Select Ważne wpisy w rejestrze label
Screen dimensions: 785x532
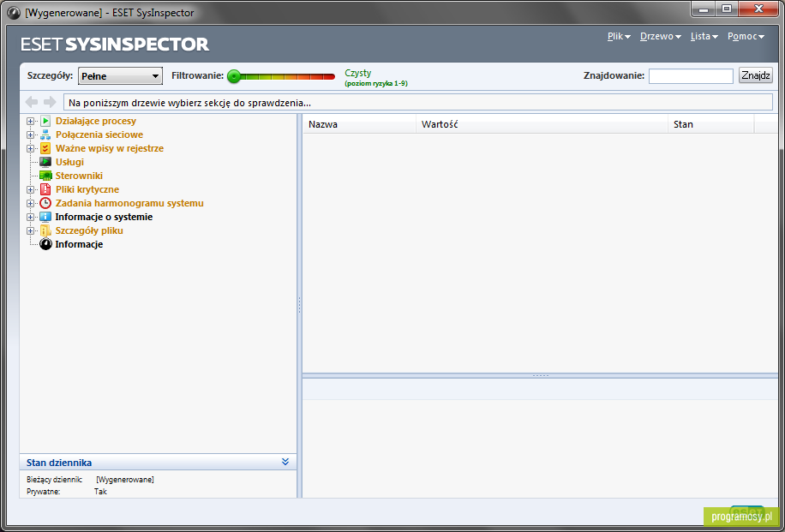click(110, 148)
